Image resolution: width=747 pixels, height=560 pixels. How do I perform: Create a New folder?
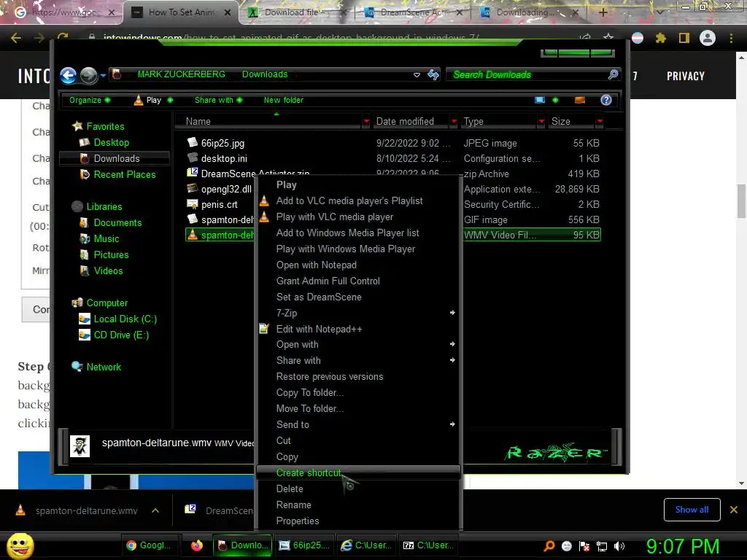[284, 100]
